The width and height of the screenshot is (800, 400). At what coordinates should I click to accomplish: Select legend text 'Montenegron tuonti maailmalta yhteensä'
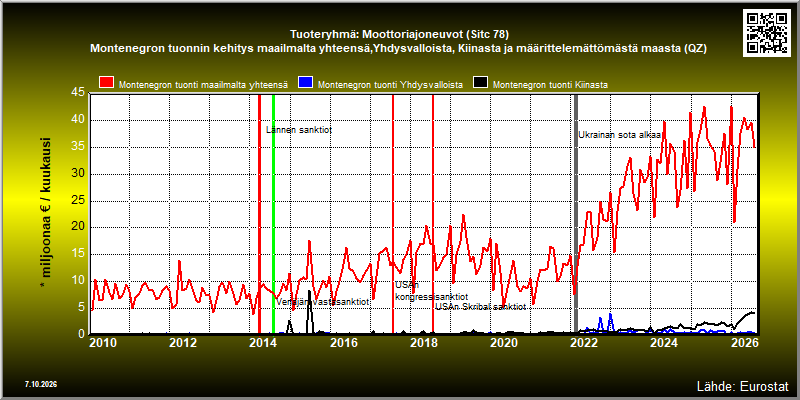204,85
